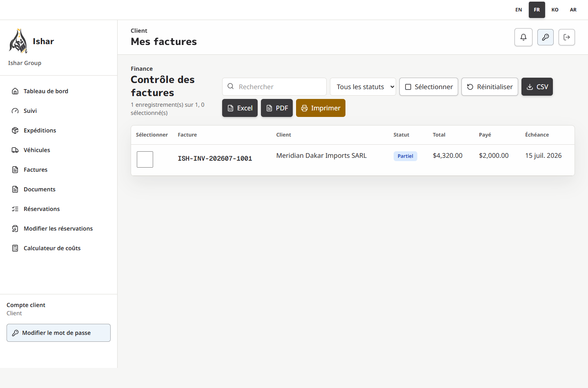Click the Échéance column header
The height and width of the screenshot is (388, 588).
(537, 135)
